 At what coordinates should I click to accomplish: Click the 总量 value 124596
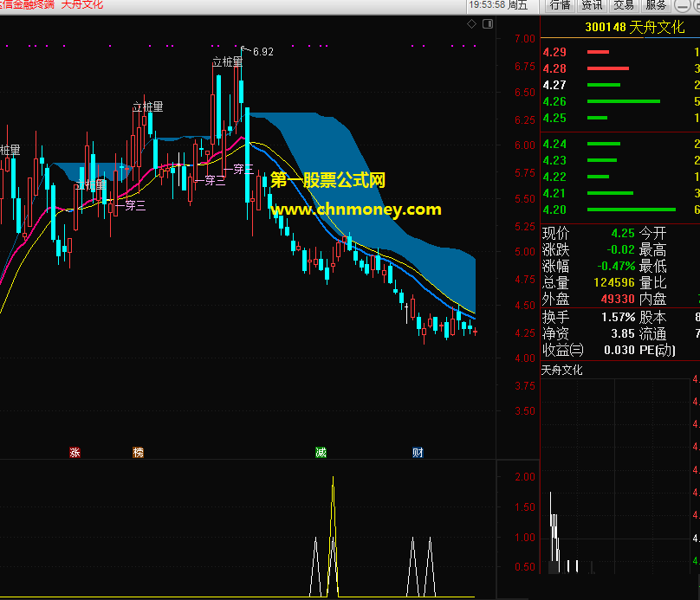pyautogui.click(x=614, y=283)
